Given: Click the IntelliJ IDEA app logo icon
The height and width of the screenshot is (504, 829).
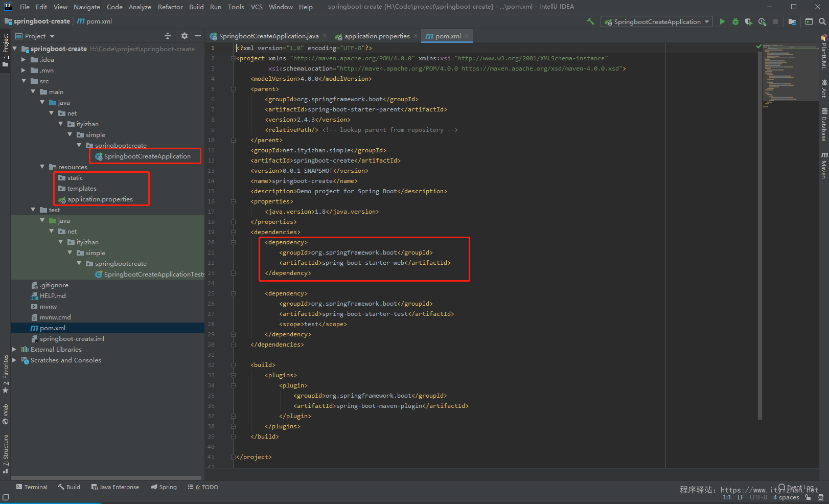Looking at the screenshot, I should tap(8, 7).
